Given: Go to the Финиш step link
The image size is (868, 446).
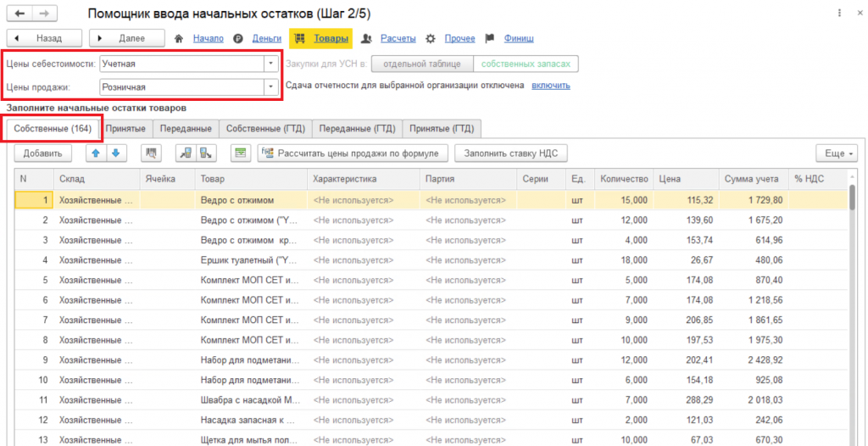Looking at the screenshot, I should tap(519, 39).
